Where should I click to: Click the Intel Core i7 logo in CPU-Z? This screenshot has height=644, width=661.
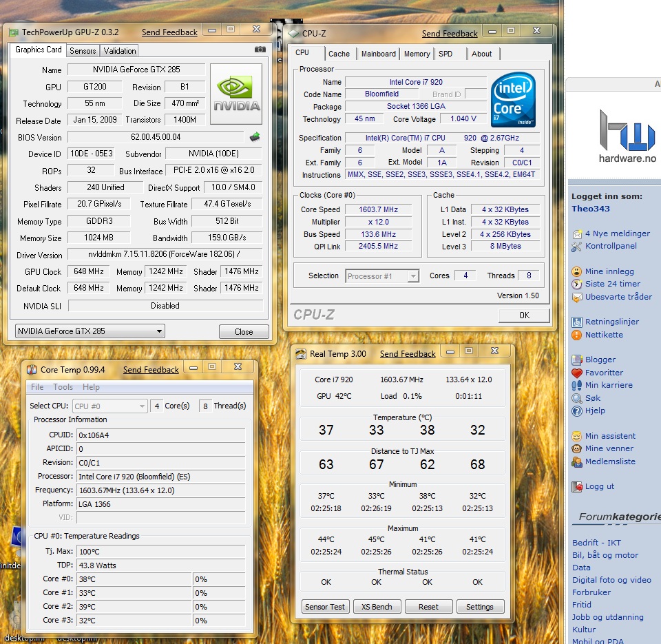coord(513,100)
